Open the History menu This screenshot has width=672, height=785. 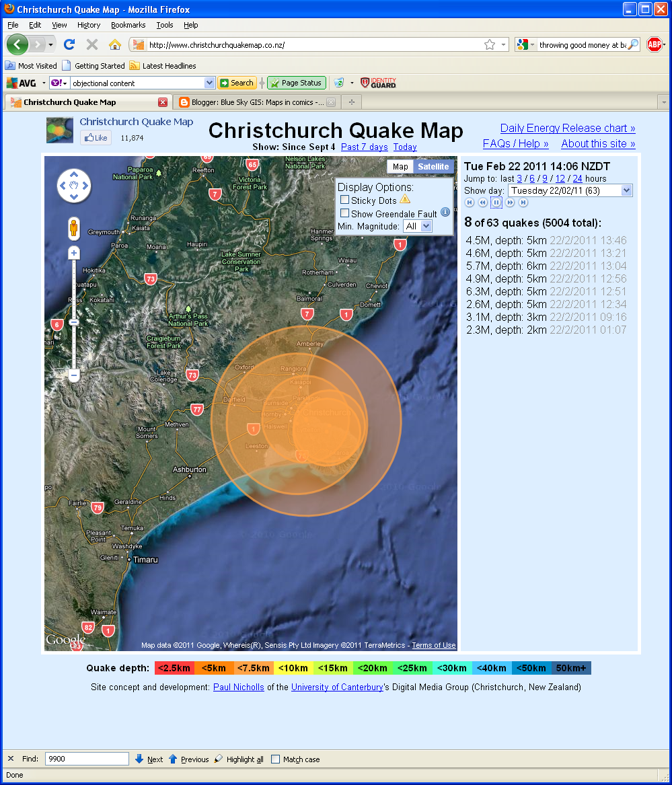point(89,25)
